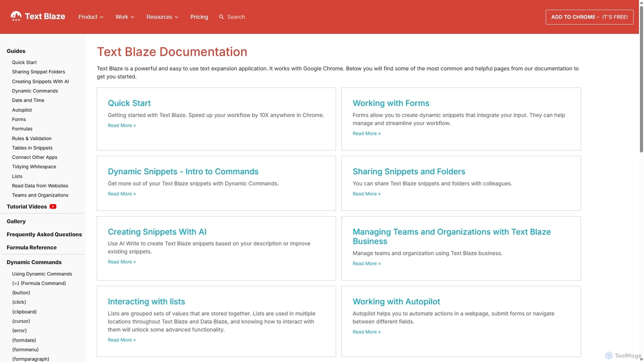Open Rules & Validation guide
The height and width of the screenshot is (362, 644).
32,138
